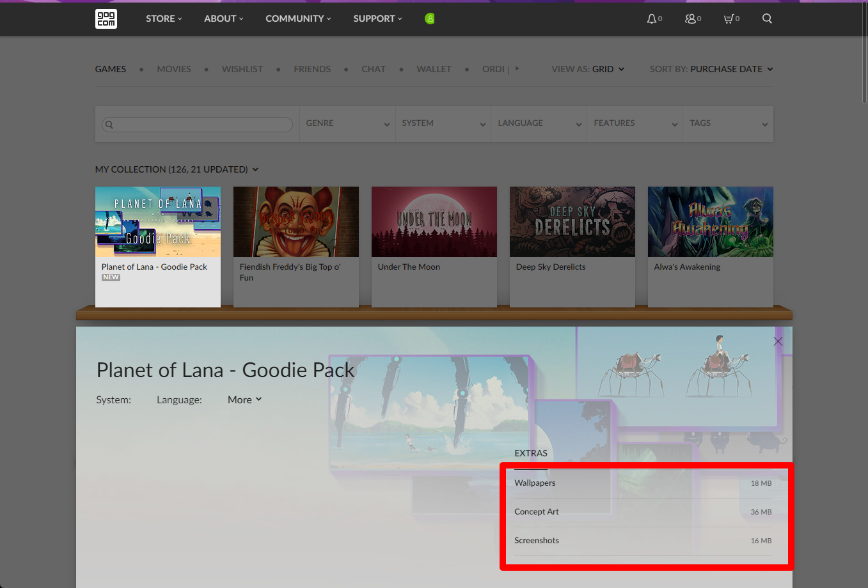
Task: Open the SORT BY: PURCHASE DATE dropdown
Action: point(711,69)
